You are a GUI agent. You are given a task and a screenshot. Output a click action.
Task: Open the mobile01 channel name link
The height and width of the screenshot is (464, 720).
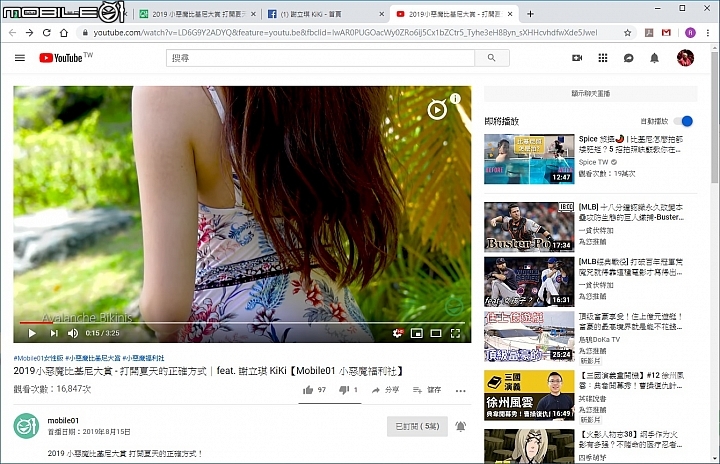coord(63,420)
